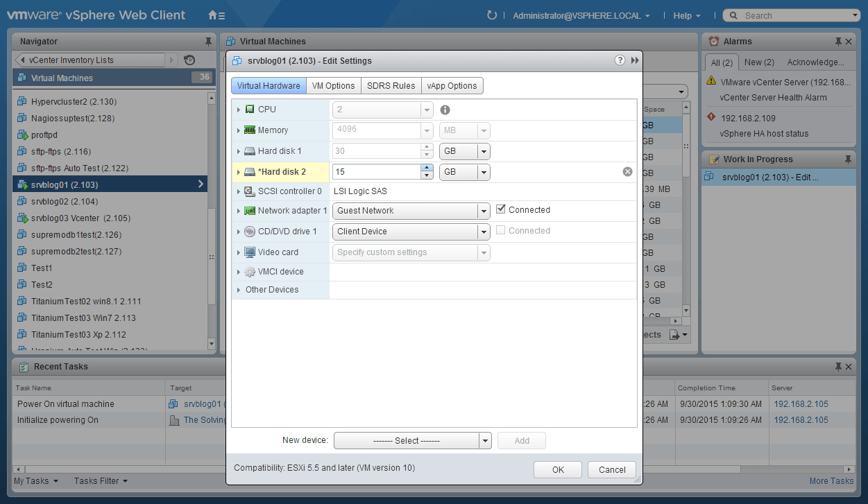Pin the Recent Tasks panel

pos(838,367)
